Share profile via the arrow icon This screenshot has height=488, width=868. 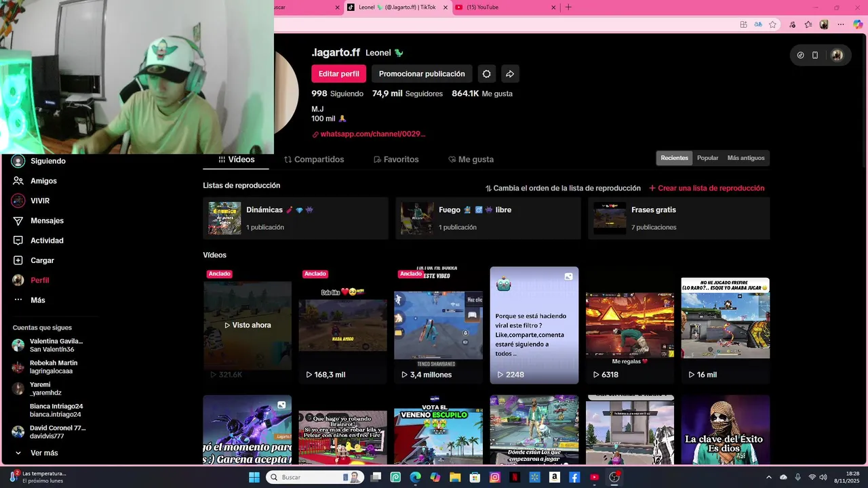click(x=510, y=74)
